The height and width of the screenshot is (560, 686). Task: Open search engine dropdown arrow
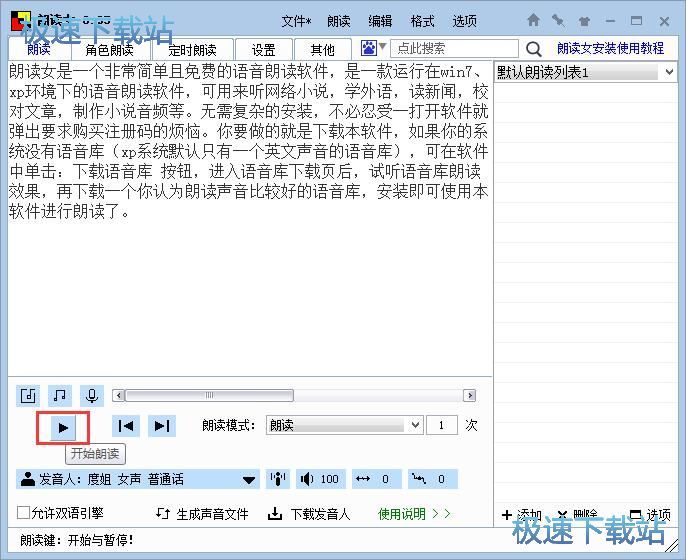click(383, 46)
